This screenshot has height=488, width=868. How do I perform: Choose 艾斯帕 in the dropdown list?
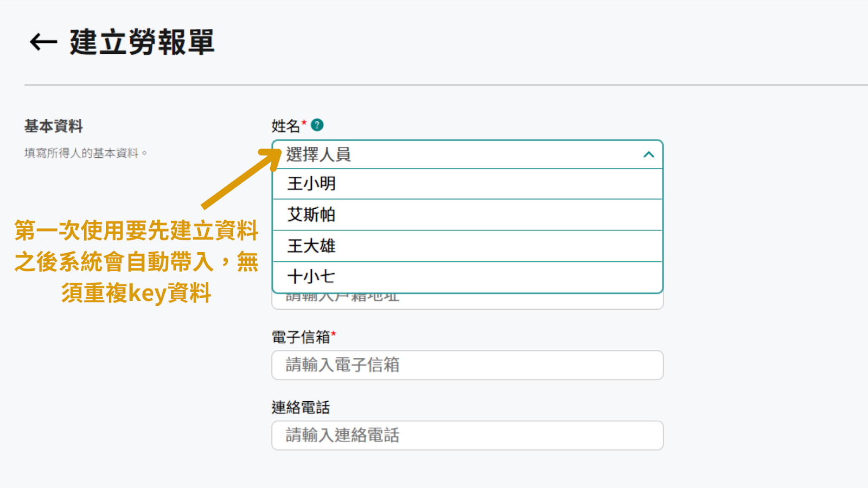click(467, 215)
